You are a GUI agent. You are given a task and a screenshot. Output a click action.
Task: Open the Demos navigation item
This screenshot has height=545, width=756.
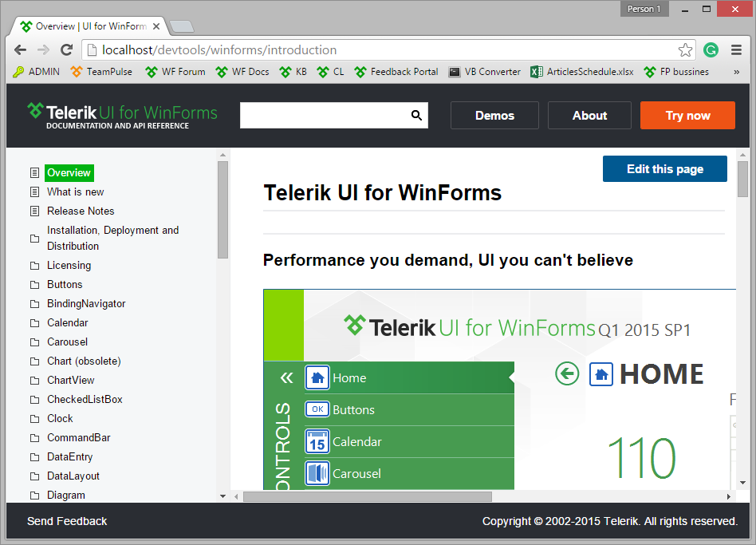tap(494, 116)
